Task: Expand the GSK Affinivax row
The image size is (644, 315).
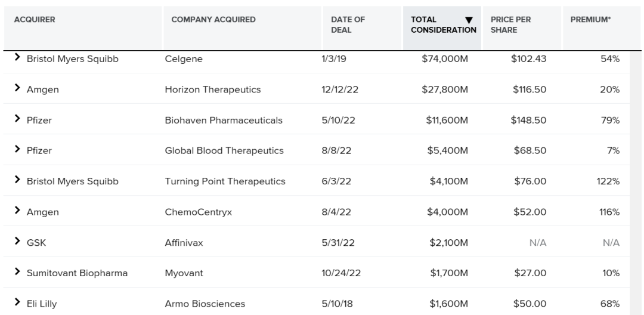Action: pos(18,242)
